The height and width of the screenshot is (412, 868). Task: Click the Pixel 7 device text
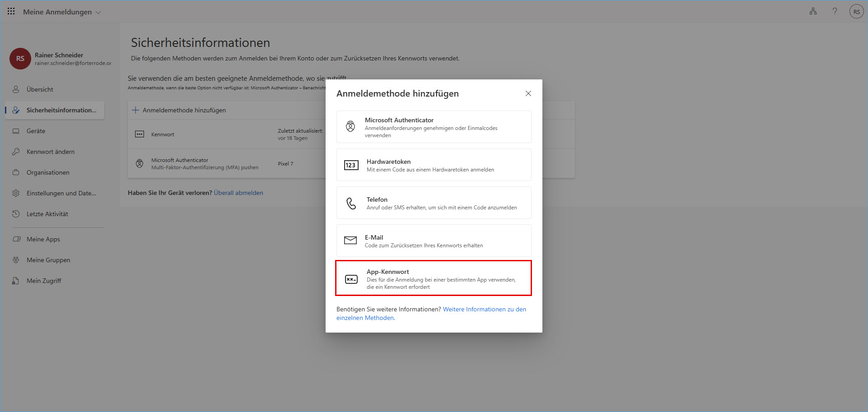(285, 164)
